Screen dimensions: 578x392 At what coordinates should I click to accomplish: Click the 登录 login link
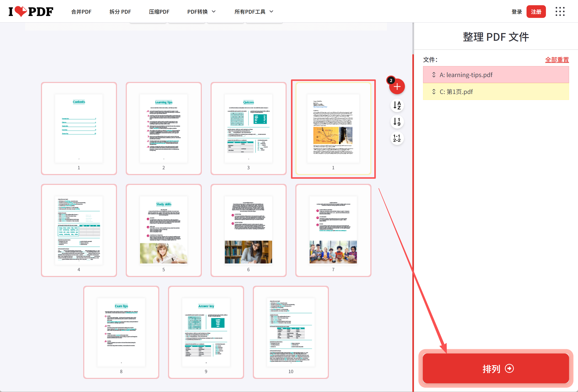pyautogui.click(x=517, y=11)
